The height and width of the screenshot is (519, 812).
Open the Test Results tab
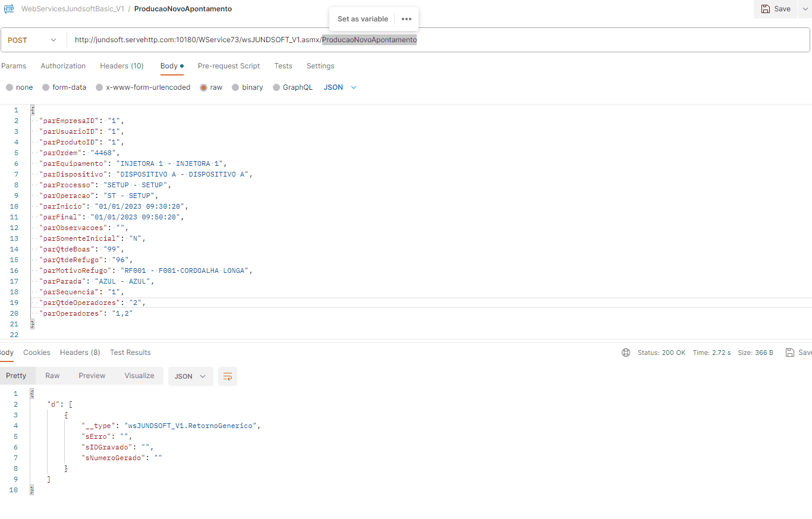coord(130,353)
